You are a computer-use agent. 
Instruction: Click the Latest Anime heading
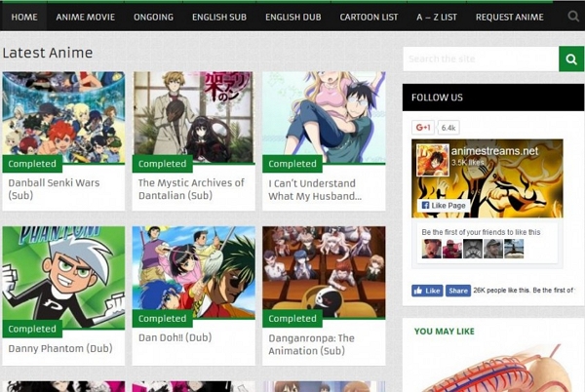pos(48,53)
